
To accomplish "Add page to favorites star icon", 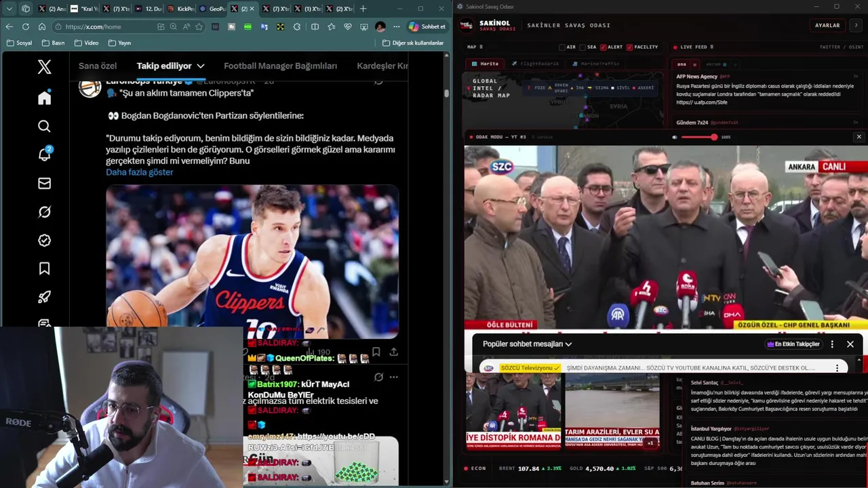I will (199, 26).
